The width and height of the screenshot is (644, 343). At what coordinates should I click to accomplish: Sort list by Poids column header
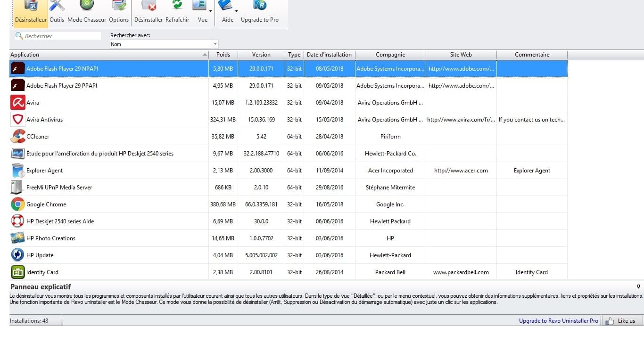[223, 55]
